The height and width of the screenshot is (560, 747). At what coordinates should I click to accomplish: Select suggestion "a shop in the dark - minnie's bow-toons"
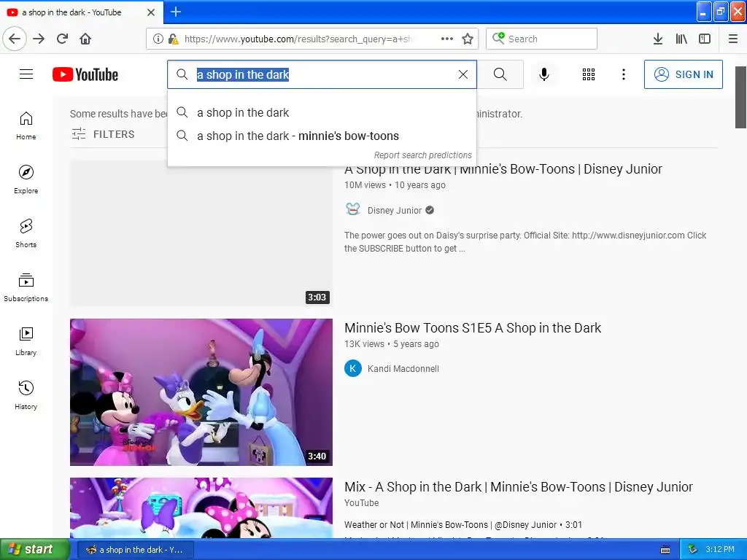point(322,136)
